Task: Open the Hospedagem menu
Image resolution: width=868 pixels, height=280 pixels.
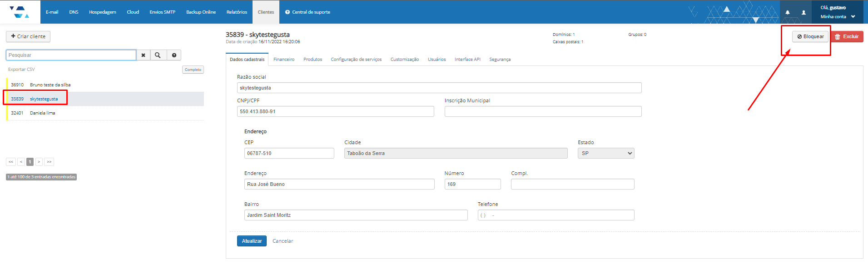Action: 103,12
